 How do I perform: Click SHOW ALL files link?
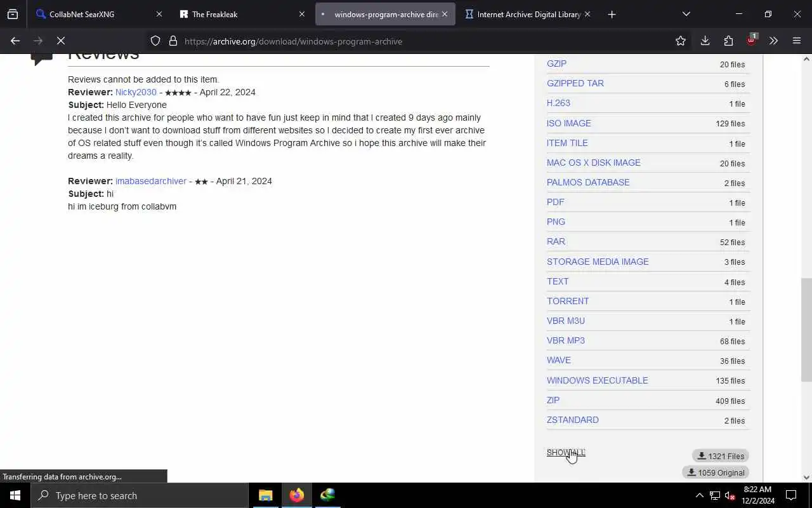(x=566, y=453)
